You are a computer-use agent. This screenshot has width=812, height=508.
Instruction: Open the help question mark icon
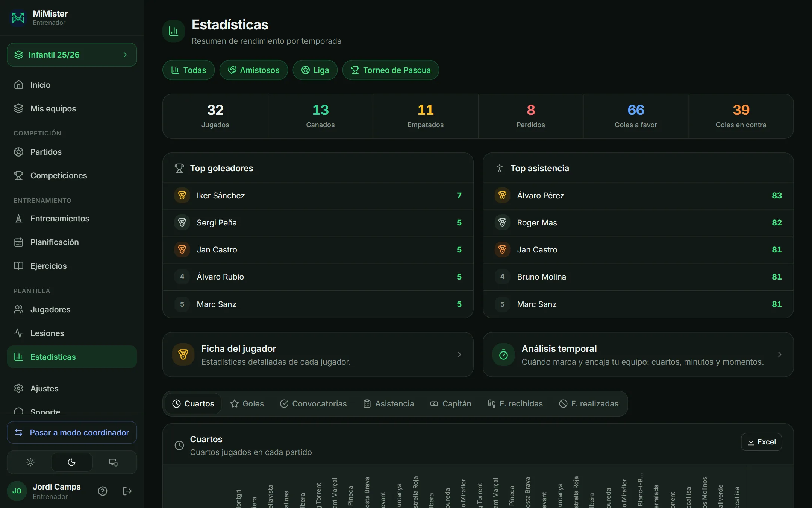[x=103, y=491]
